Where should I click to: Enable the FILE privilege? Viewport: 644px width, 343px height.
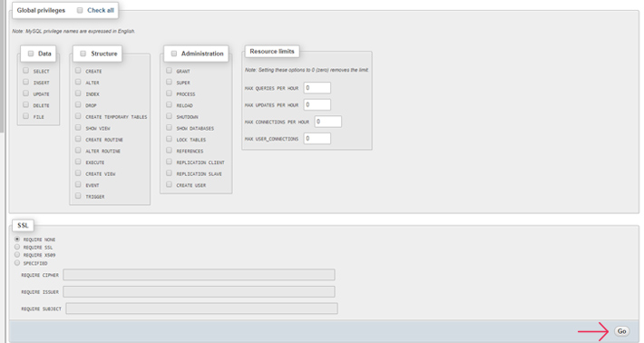coord(26,116)
